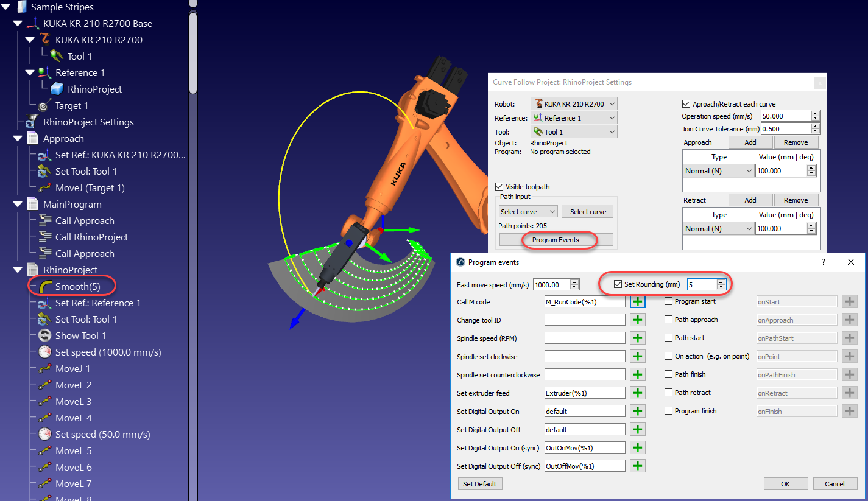Click the RhinoProject object cube icon
This screenshot has height=501, width=868.
(x=57, y=89)
